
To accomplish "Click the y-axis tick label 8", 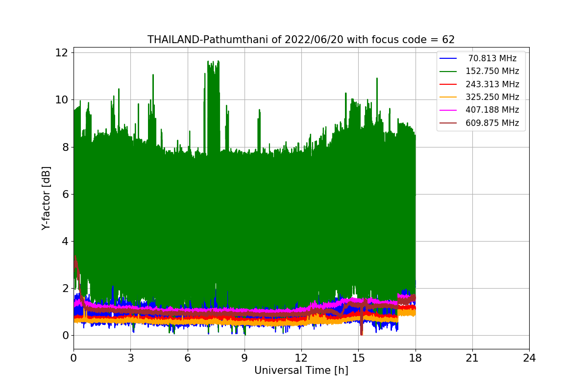I will click(x=64, y=147).
